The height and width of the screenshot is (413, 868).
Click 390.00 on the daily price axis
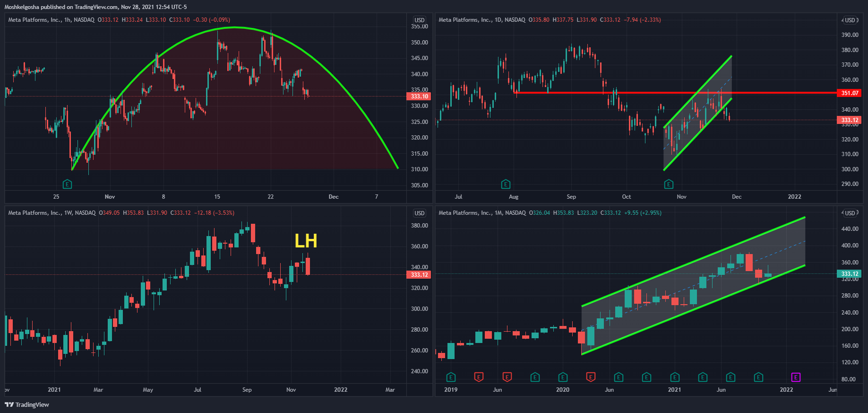coord(850,35)
